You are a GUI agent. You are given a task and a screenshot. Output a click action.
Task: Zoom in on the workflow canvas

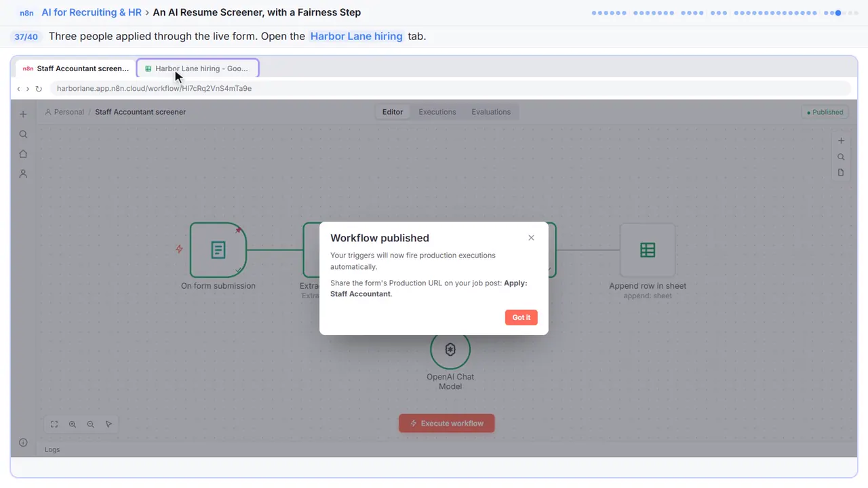(73, 424)
